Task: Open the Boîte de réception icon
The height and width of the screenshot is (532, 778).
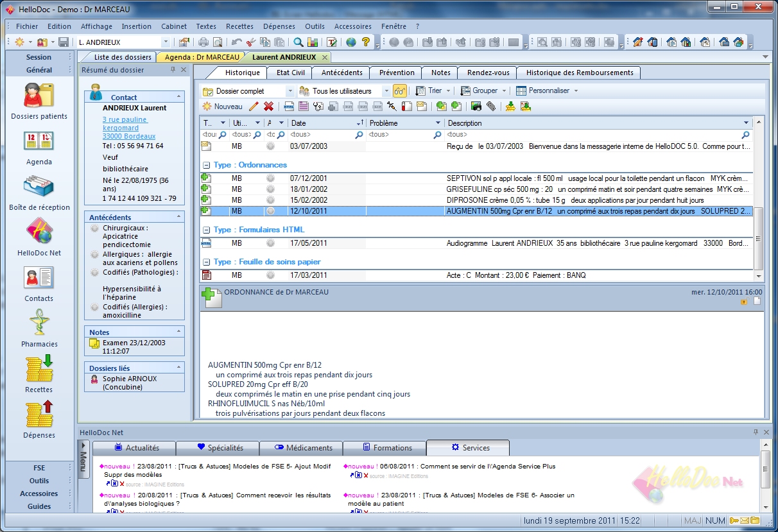Action: click(39, 187)
